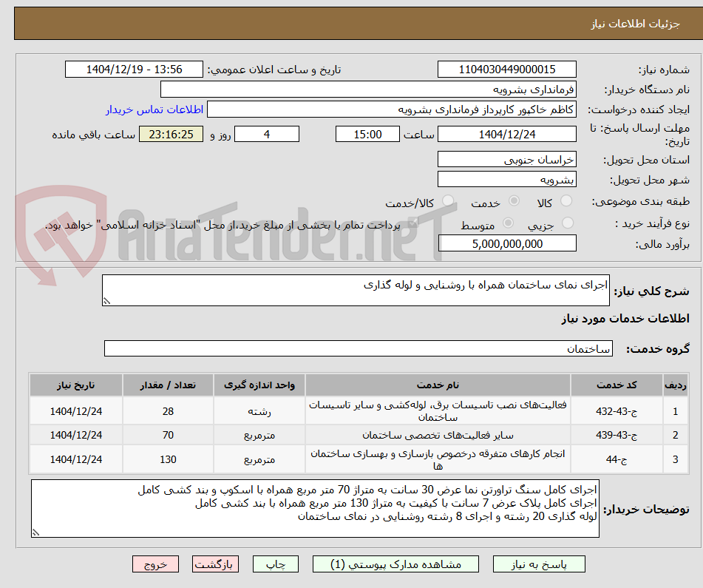Screen dimensions: 703x588
Task: Click the buyer notes text area
Action: coord(315,508)
